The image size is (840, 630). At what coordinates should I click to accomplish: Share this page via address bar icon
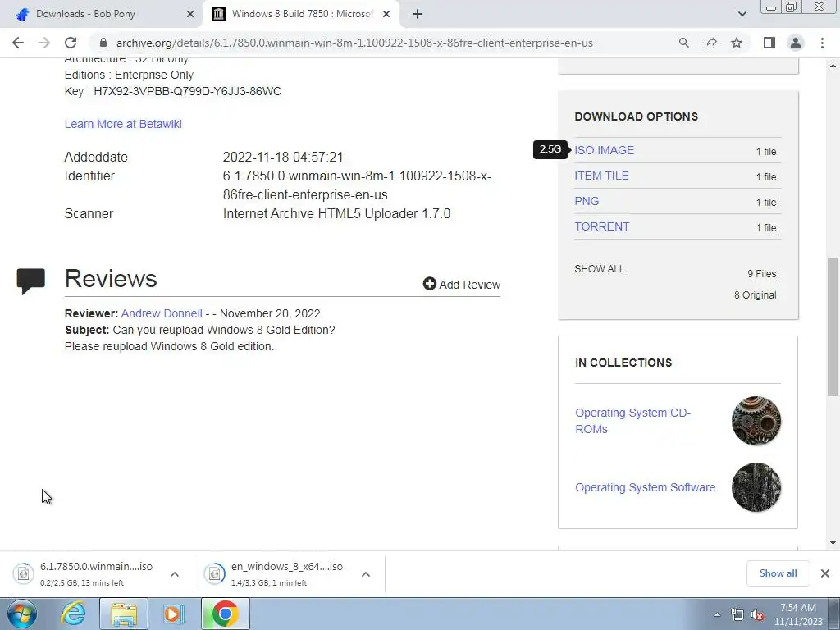click(710, 43)
